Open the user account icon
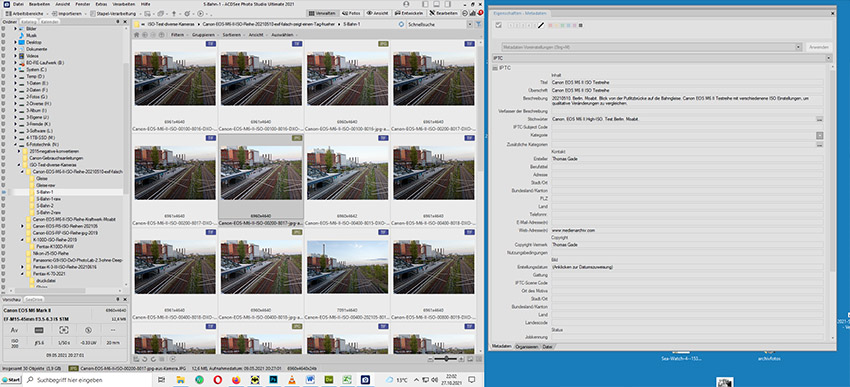Viewport: 850px width, 387px height. (406, 4)
